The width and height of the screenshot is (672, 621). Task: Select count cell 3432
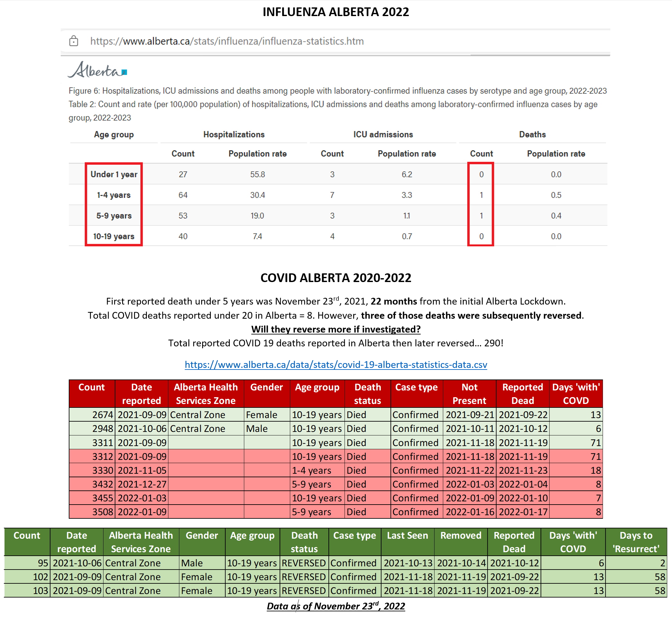[92, 484]
